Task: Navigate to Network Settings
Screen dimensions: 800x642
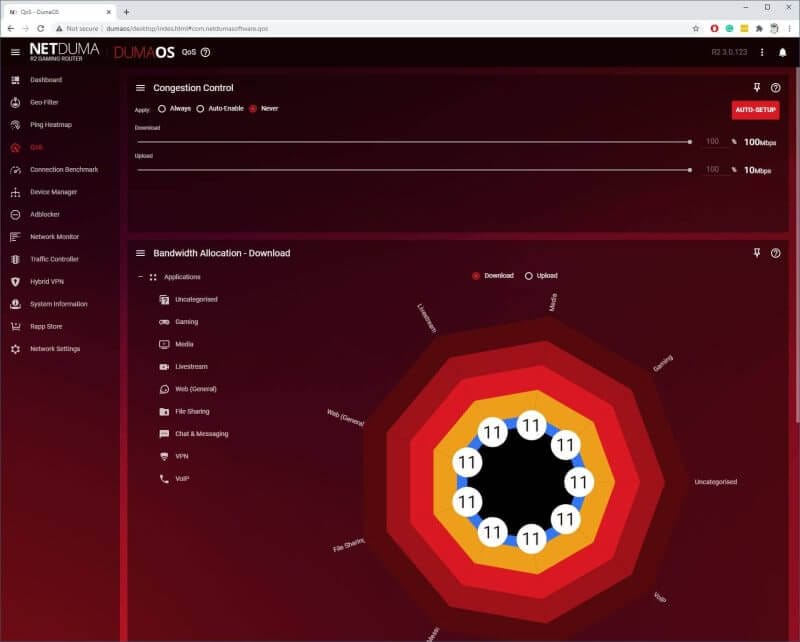Action: tap(54, 349)
